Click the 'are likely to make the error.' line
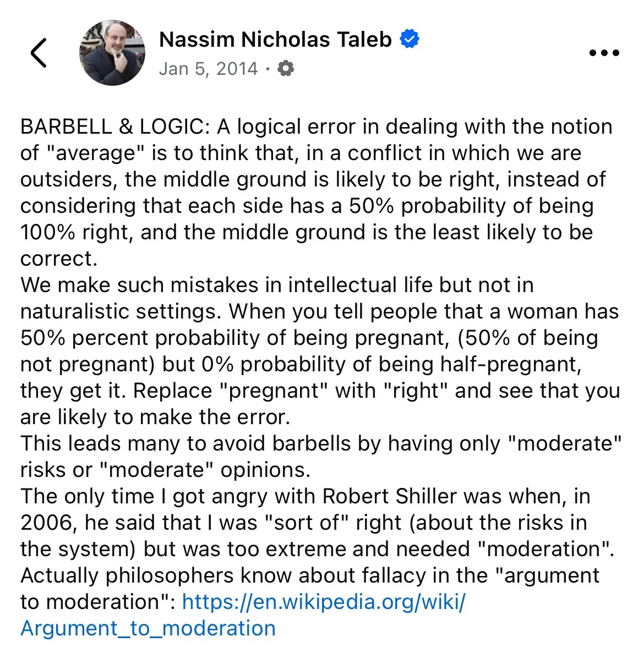 pos(155,417)
